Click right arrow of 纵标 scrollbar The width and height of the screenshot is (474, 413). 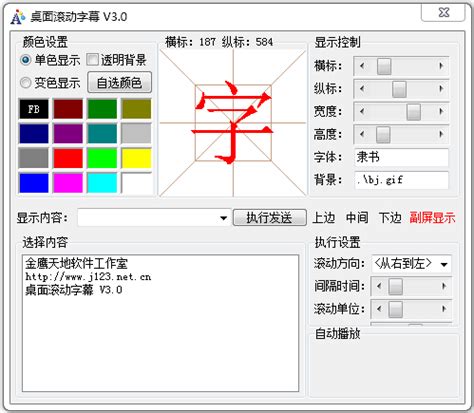point(441,89)
